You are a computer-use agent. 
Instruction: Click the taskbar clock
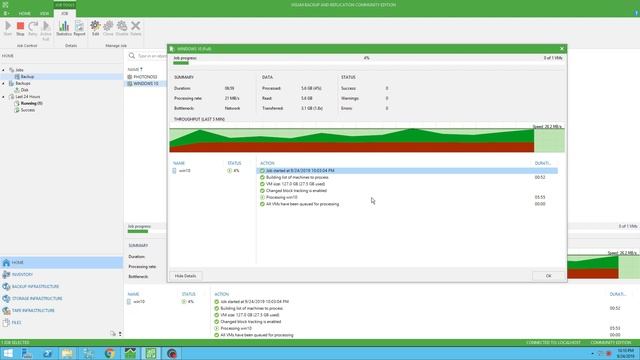click(625, 353)
